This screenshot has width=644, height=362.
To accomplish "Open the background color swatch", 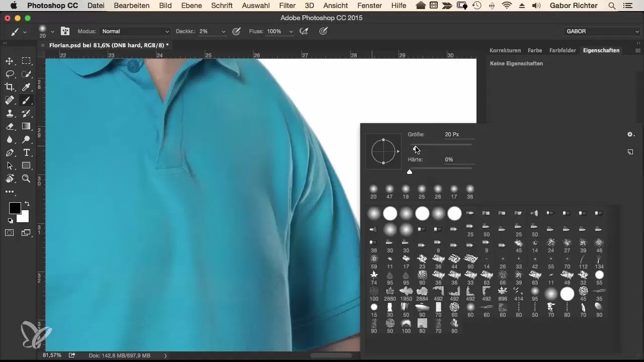I will (x=24, y=217).
